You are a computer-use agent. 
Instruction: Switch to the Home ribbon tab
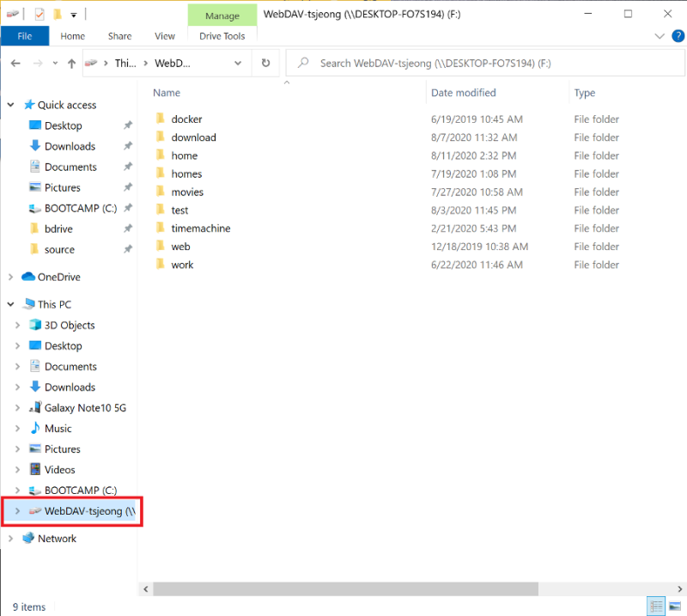73,36
